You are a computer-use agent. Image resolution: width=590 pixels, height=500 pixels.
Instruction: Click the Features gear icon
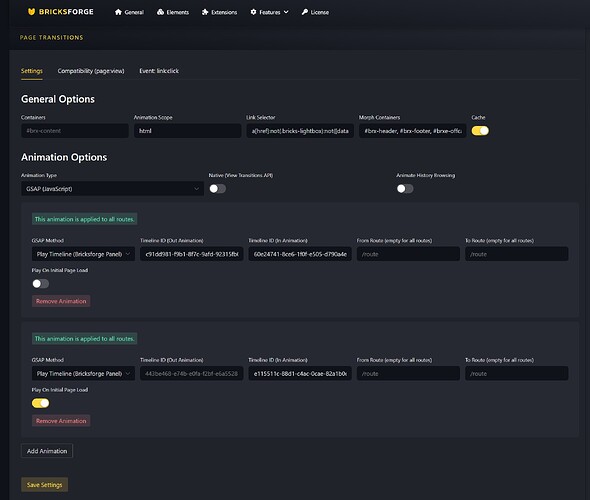coord(253,12)
